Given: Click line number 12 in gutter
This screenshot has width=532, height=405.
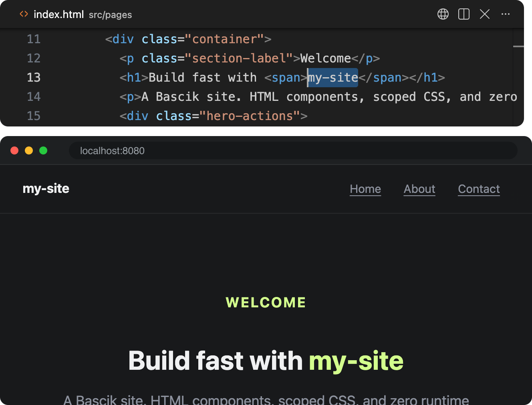Looking at the screenshot, I should point(34,58).
